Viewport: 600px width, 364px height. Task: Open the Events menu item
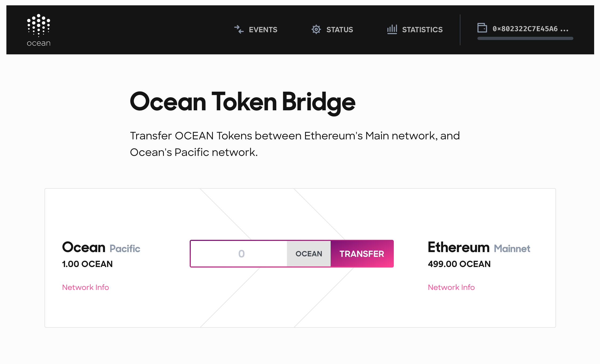pos(256,30)
